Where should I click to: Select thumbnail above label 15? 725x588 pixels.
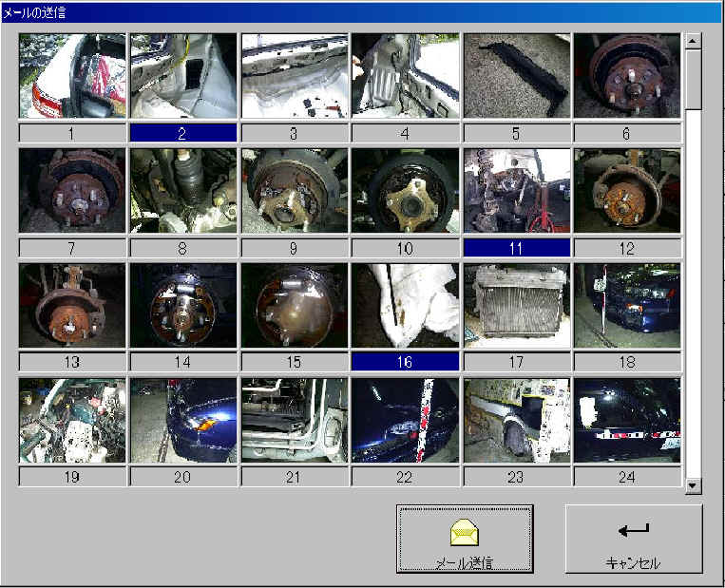[x=295, y=306]
